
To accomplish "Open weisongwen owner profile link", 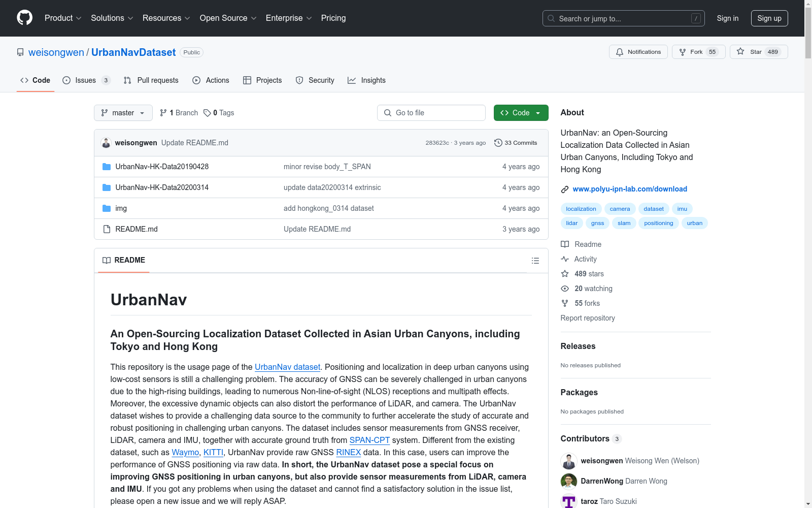I will pos(56,52).
